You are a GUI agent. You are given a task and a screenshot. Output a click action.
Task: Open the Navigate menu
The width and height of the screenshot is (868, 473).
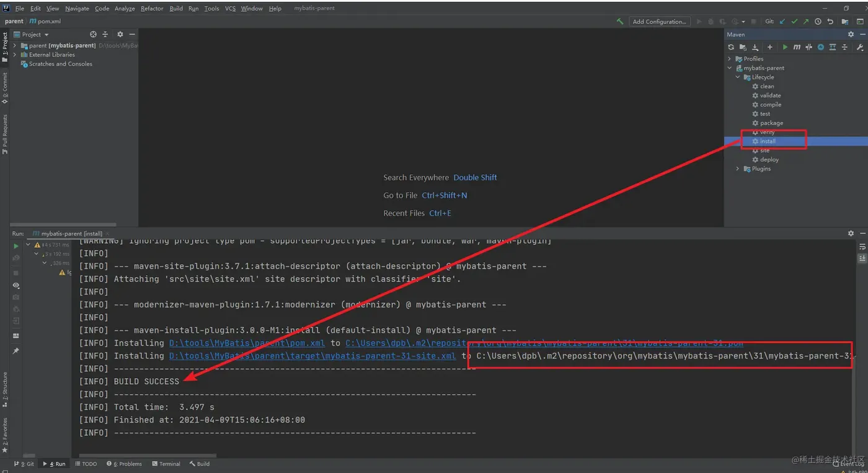click(x=77, y=9)
